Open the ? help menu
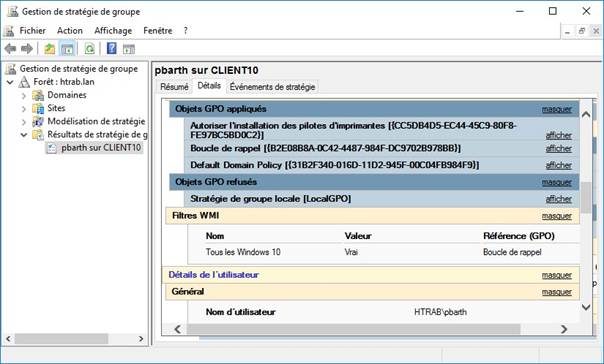Viewport: 604px width, 364px height. [x=186, y=31]
